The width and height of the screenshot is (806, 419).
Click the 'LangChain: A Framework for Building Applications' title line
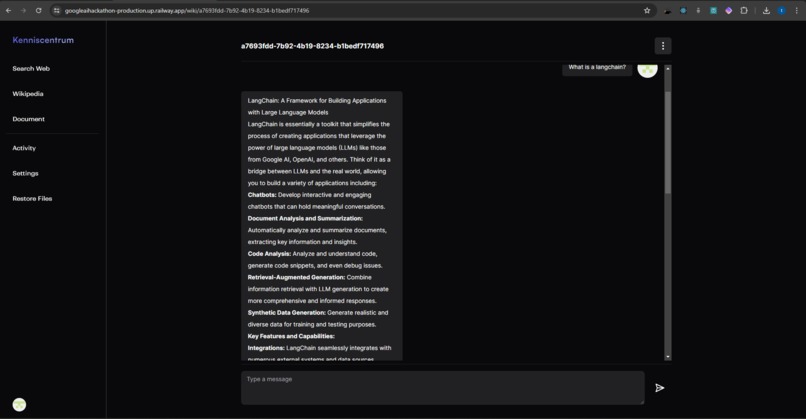[x=317, y=101]
